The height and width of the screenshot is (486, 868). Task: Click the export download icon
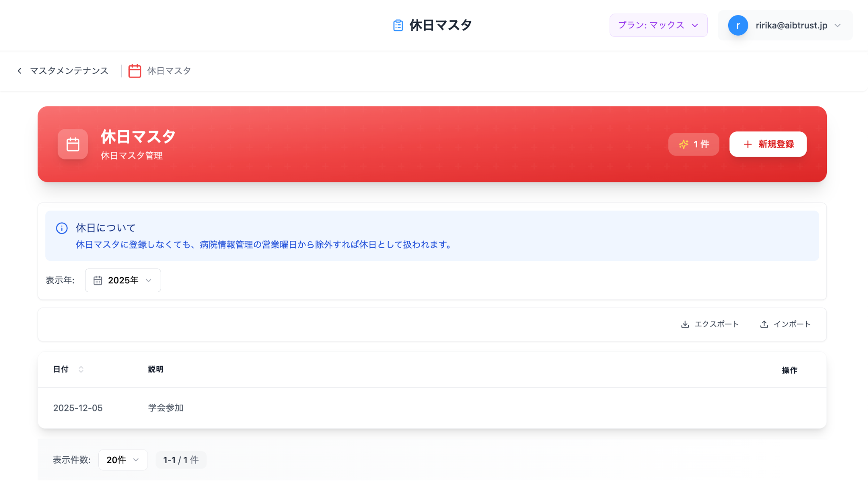point(685,324)
